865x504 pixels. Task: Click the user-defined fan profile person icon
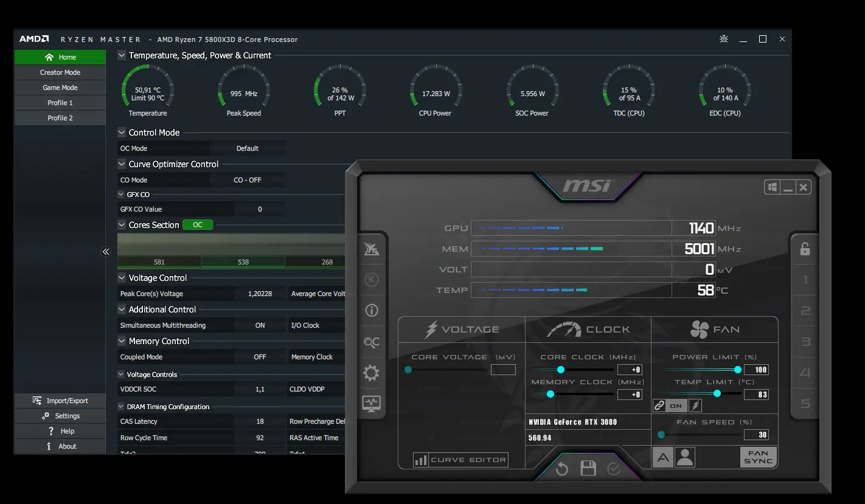click(685, 457)
